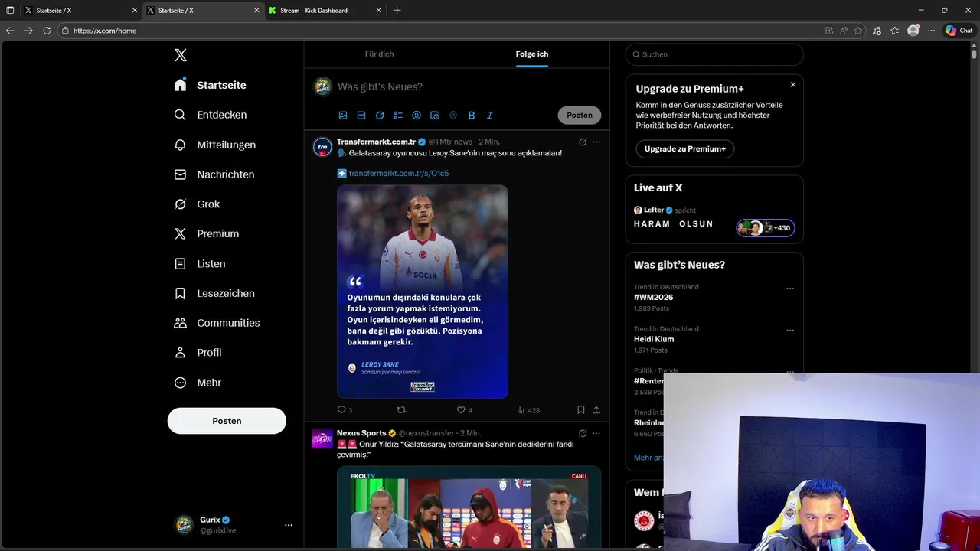This screenshot has width=980, height=551.
Task: Open Entdecken explore page
Action: coord(211,115)
